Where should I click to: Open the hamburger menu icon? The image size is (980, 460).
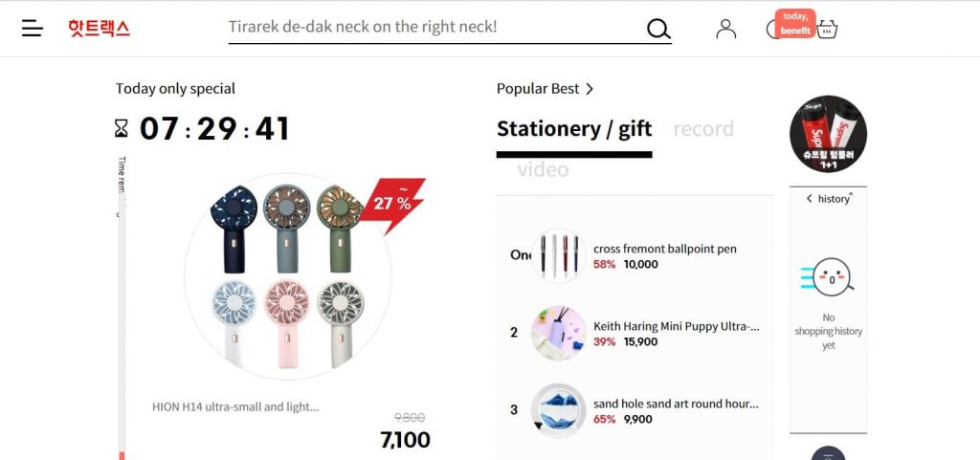click(33, 28)
